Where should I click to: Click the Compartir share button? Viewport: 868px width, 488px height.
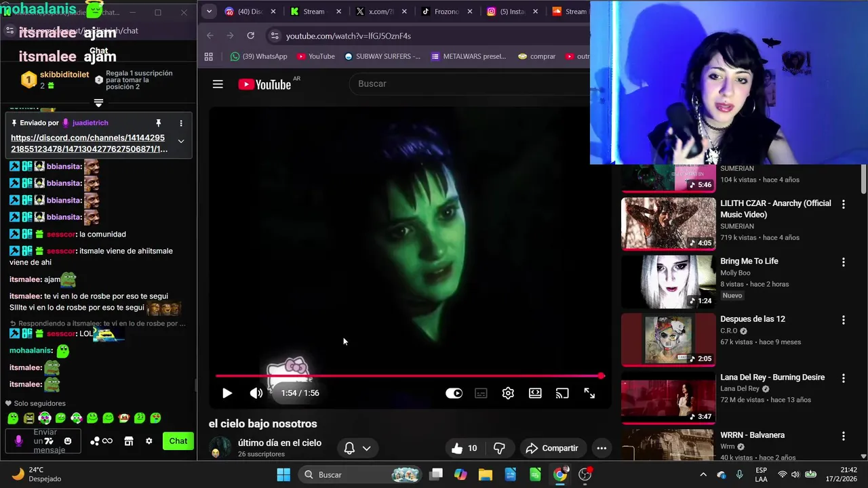(553, 448)
